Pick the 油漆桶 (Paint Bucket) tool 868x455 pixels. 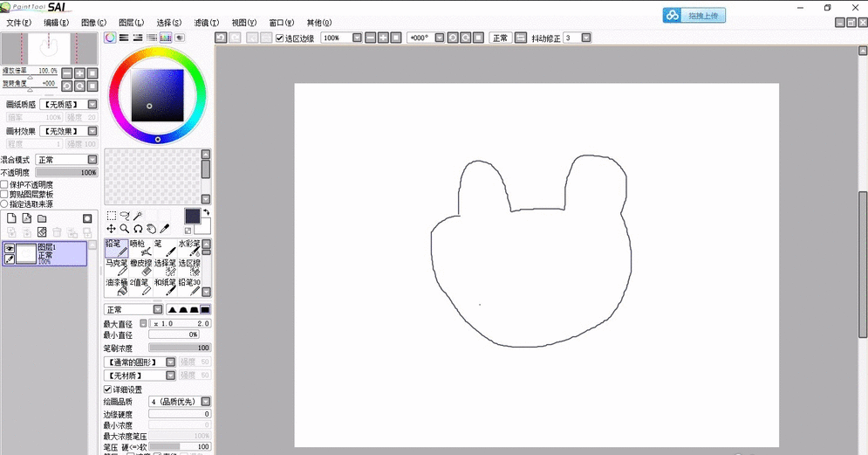116,286
